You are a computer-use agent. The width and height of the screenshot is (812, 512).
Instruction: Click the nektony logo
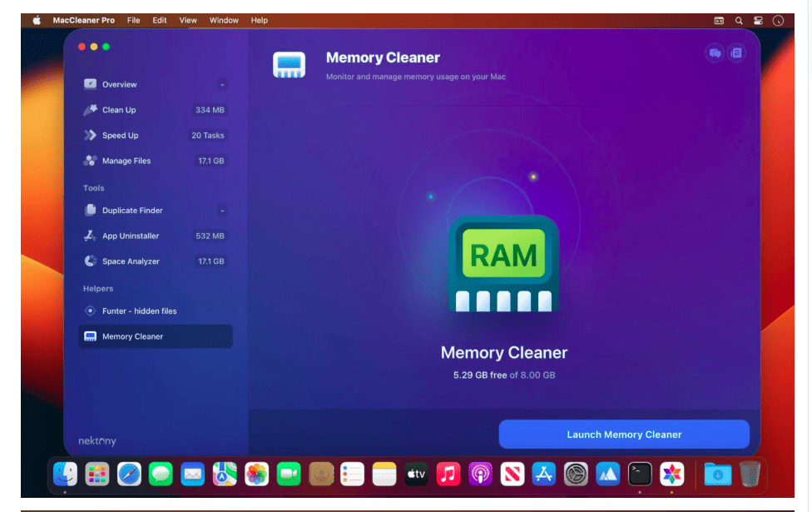coord(97,441)
